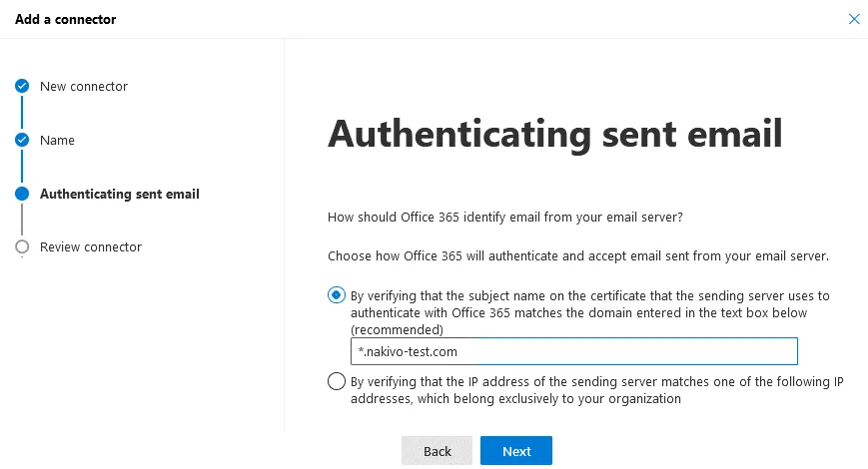Screen dimensions: 868x469
Task: Focus the domain field containing *.nakivo-test.com
Action: tap(574, 351)
